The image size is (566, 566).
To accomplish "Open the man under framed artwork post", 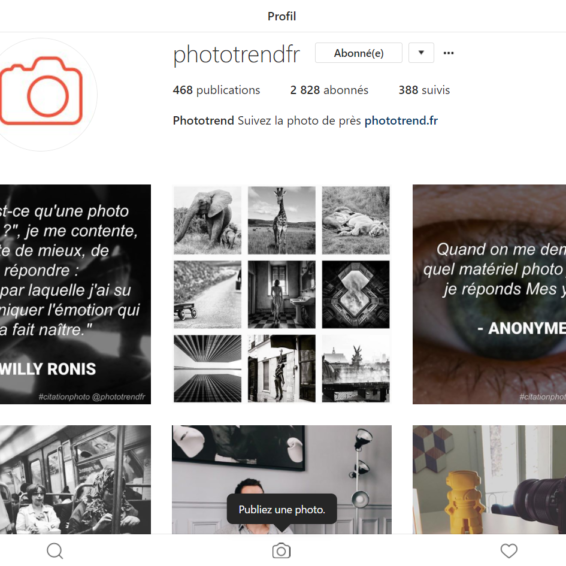I will click(282, 479).
